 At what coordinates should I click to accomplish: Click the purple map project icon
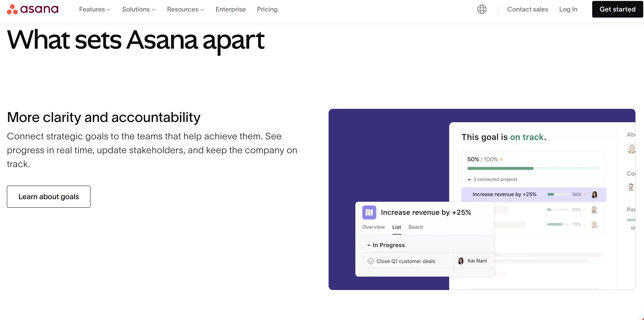(x=369, y=212)
